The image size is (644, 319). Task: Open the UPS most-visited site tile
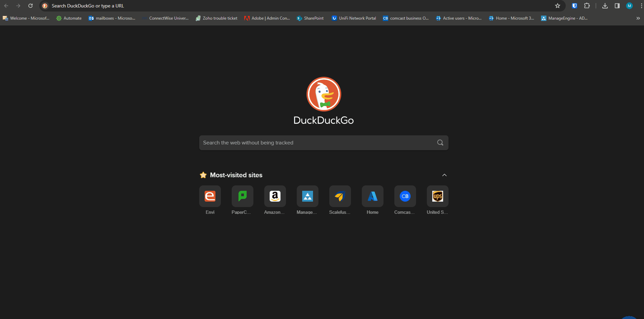[x=437, y=196]
